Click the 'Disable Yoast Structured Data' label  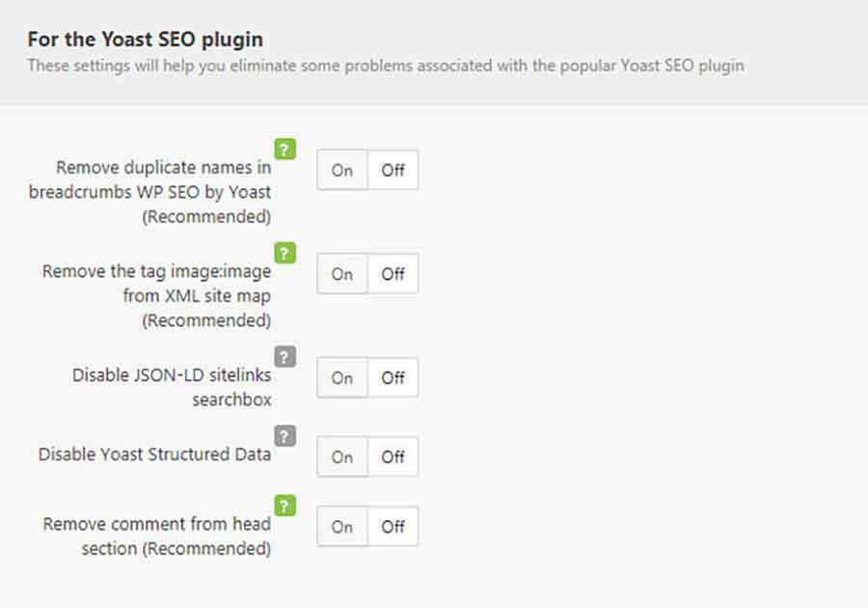pyautogui.click(x=154, y=455)
